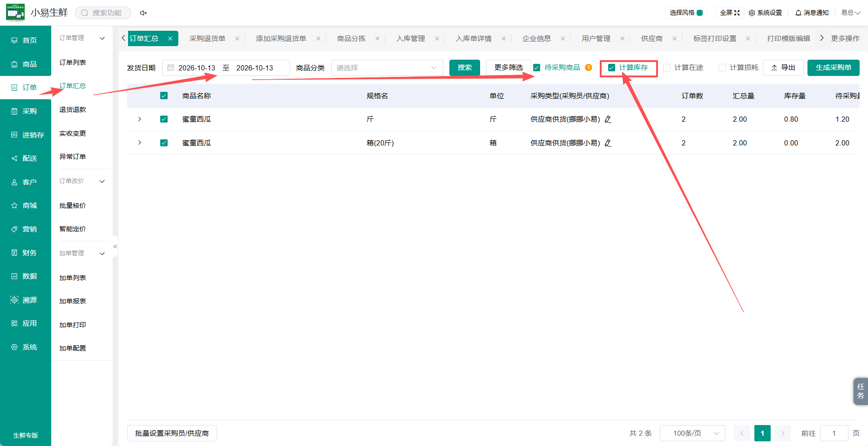The height and width of the screenshot is (446, 868).
Task: Collapse the submenu with double-arrow handle
Action: [x=115, y=247]
